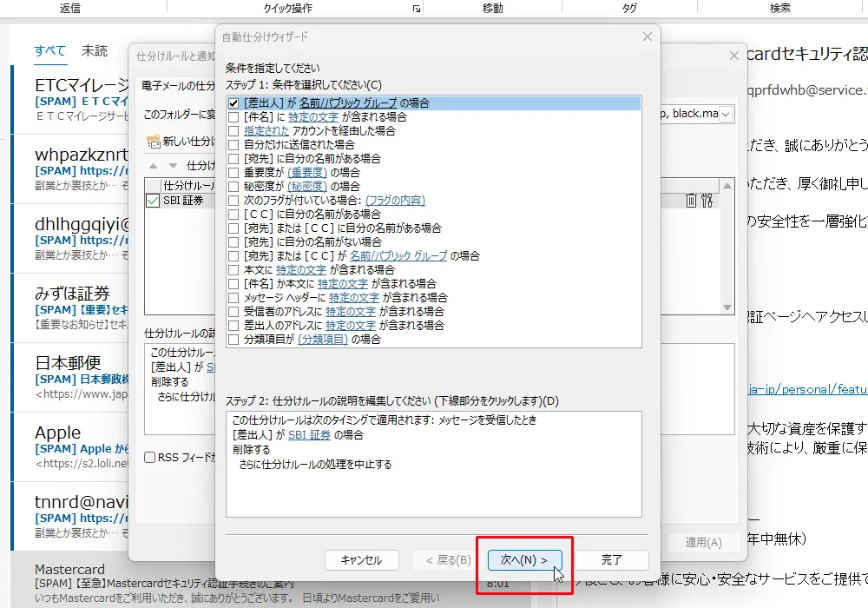This screenshot has width=868, height=608.
Task: Check [CC]に自分の名前がある場合
Action: pyautogui.click(x=233, y=214)
